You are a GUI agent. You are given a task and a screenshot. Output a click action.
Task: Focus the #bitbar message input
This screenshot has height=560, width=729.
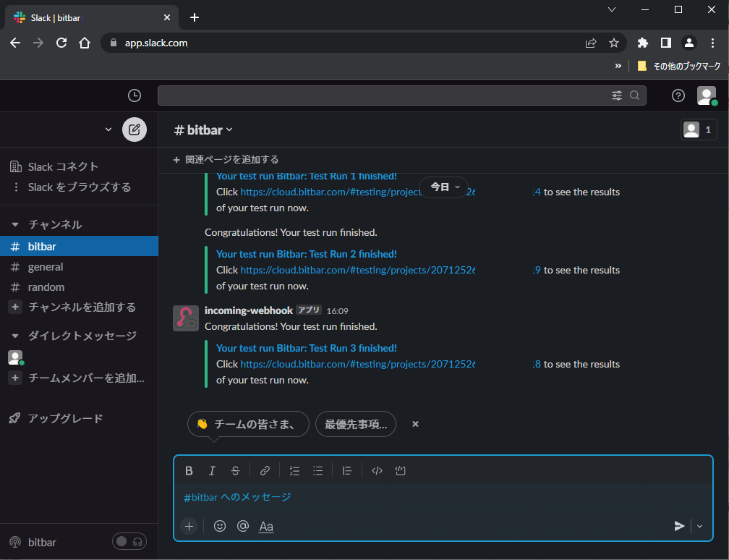[443, 497]
